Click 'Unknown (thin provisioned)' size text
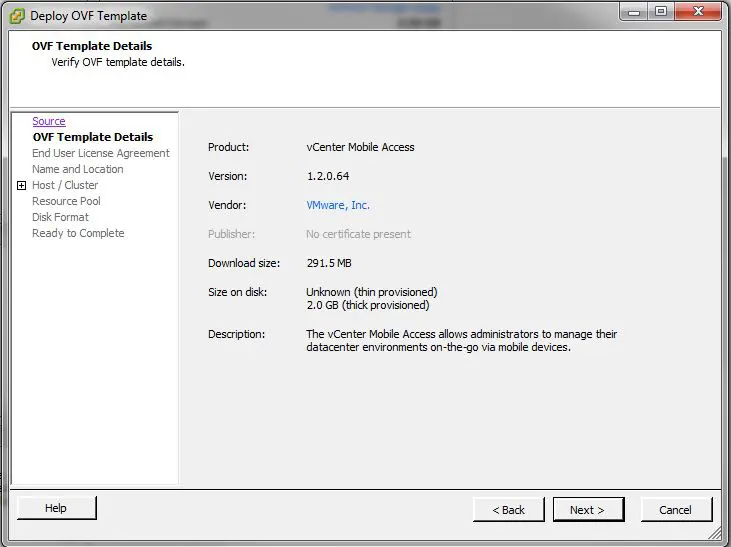Image resolution: width=731 pixels, height=547 pixels. point(372,292)
